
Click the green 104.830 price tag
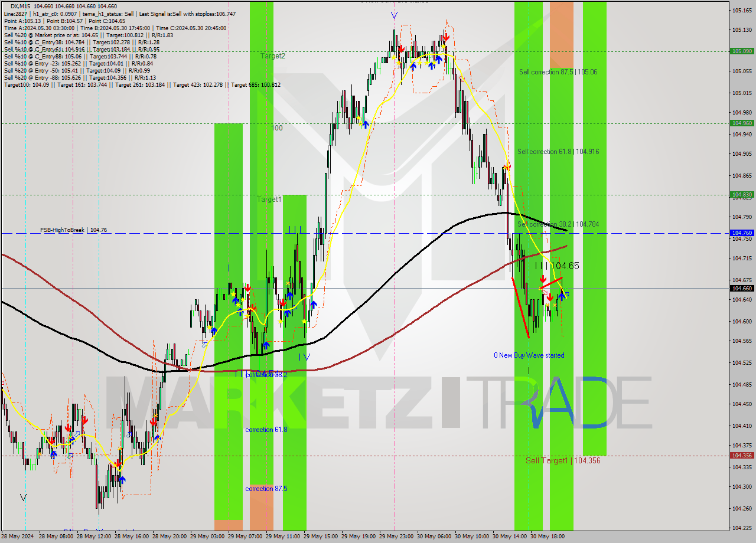pos(742,194)
